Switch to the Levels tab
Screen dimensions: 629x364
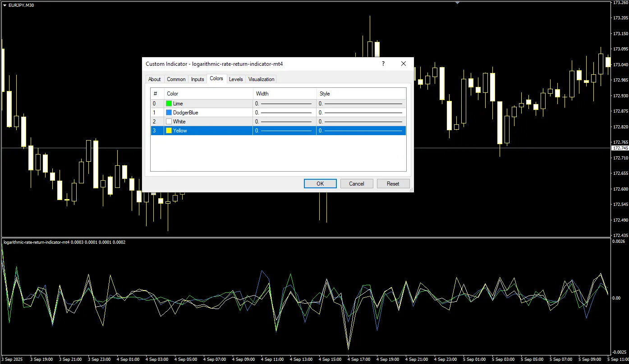[236, 79]
